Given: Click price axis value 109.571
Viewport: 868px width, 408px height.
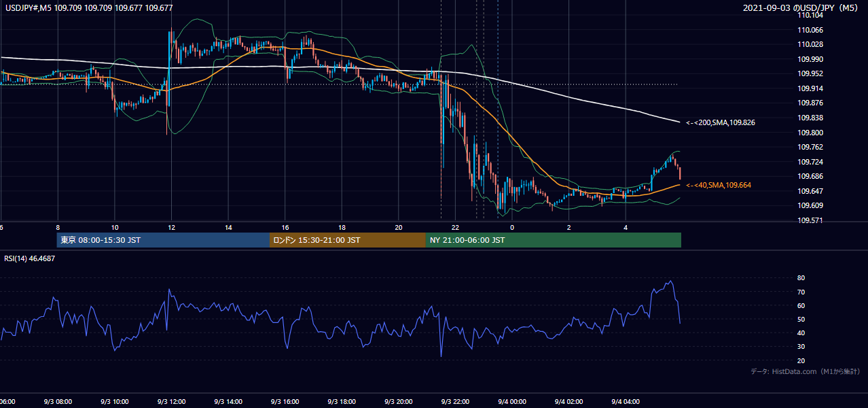Looking at the screenshot, I should pos(811,220).
